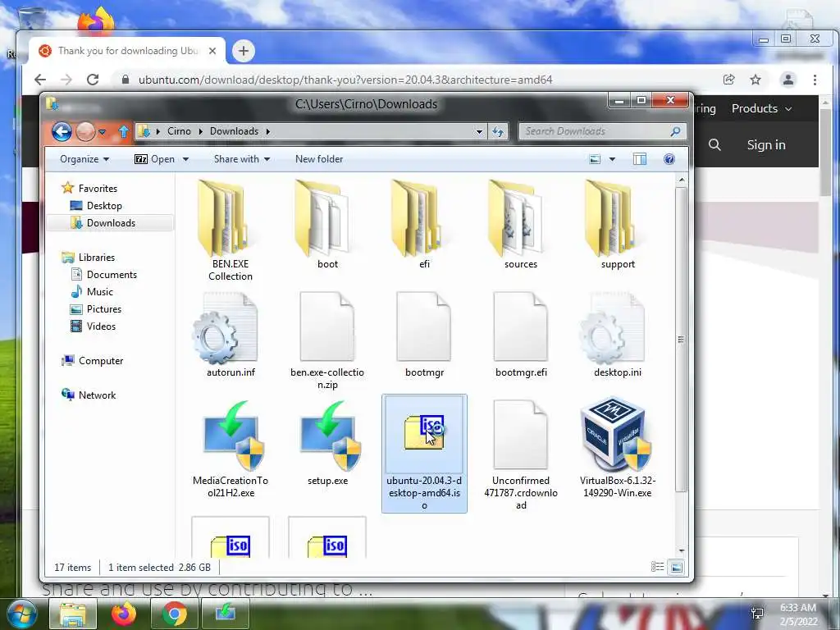840x630 pixels.
Task: Click Sign in on Ubuntu site
Action: click(766, 144)
